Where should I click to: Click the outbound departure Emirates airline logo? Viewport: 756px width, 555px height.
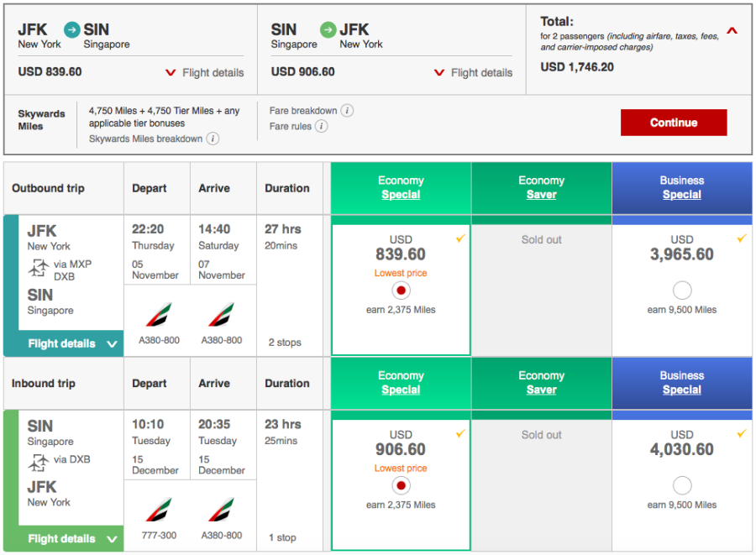click(x=157, y=316)
